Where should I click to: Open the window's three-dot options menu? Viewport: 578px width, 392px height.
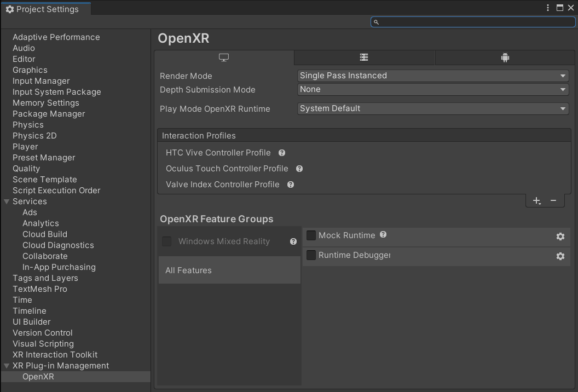tap(548, 8)
